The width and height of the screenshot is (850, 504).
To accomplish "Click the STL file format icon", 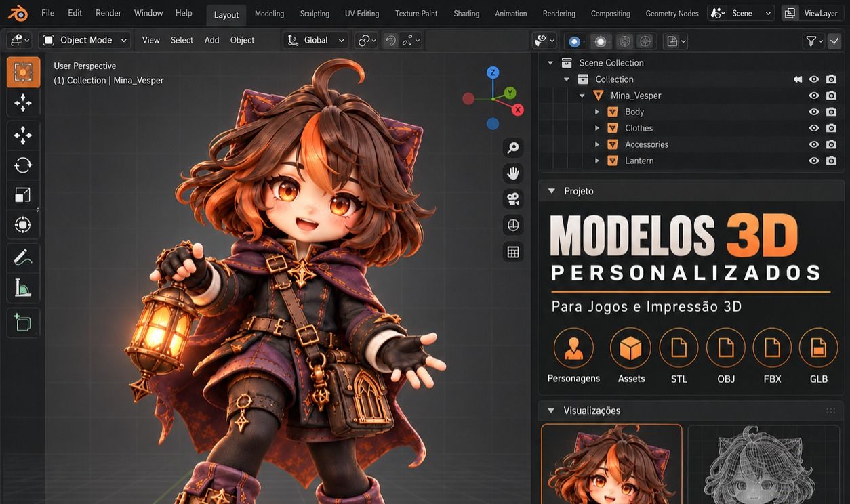I will coord(679,348).
